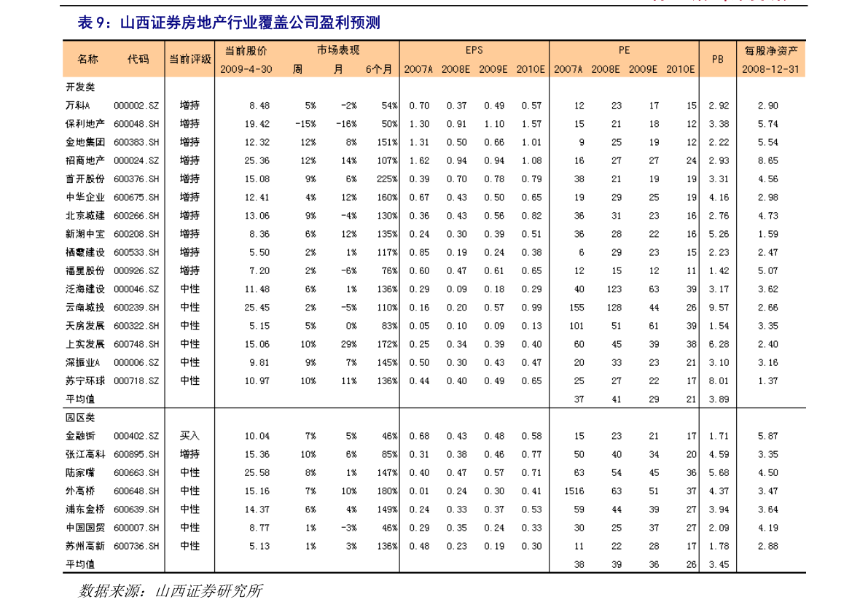Click the EPS column group header
The width and height of the screenshot is (868, 613).
[x=473, y=50]
